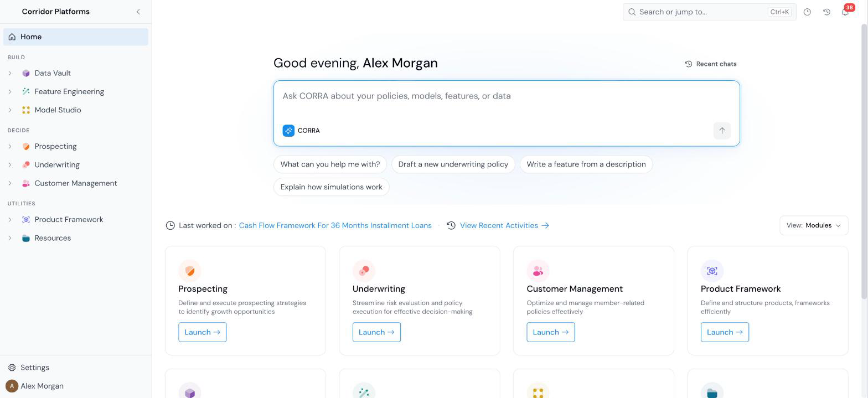The image size is (868, 398).
Task: Click the Prospecting card icon
Action: coord(190,271)
